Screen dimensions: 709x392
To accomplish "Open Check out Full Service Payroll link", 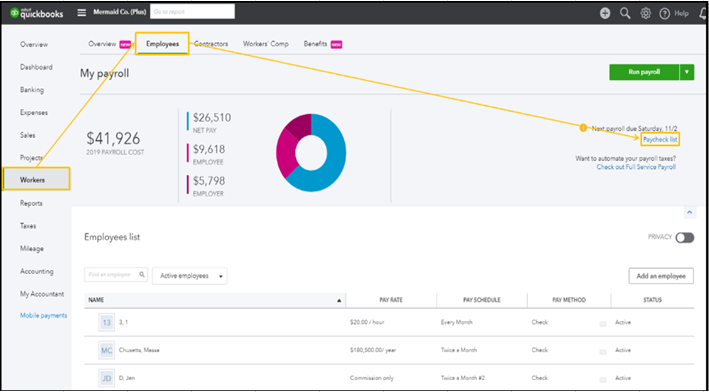I will tap(636, 167).
